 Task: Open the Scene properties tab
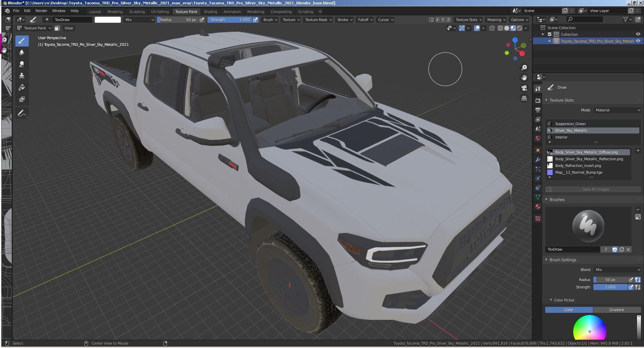(x=538, y=128)
